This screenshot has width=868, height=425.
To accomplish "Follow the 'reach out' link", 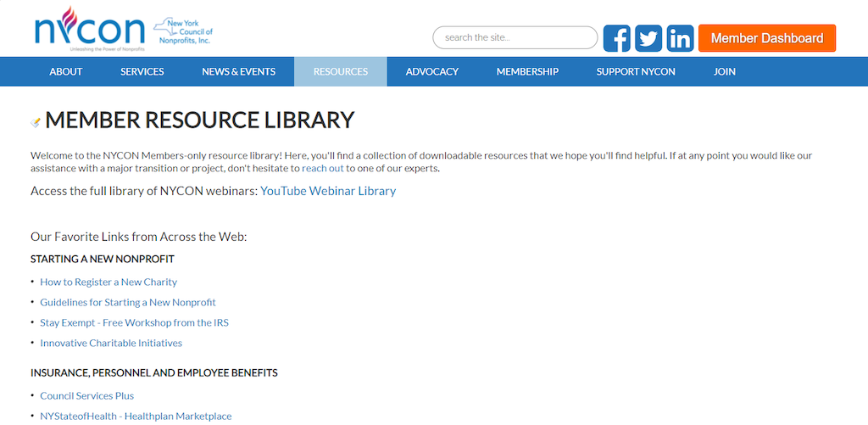I will (323, 169).
